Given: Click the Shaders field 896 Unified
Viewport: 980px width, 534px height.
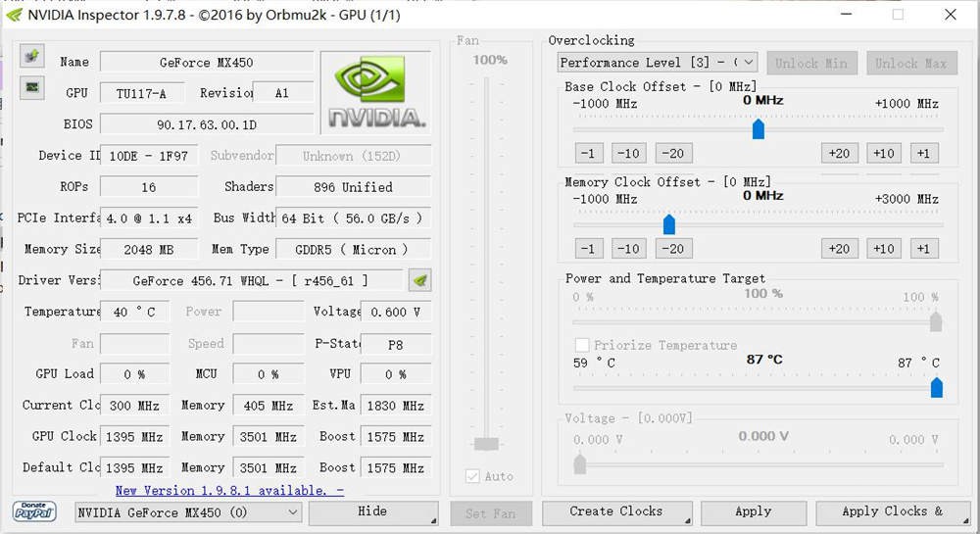Looking at the screenshot, I should pos(353,187).
